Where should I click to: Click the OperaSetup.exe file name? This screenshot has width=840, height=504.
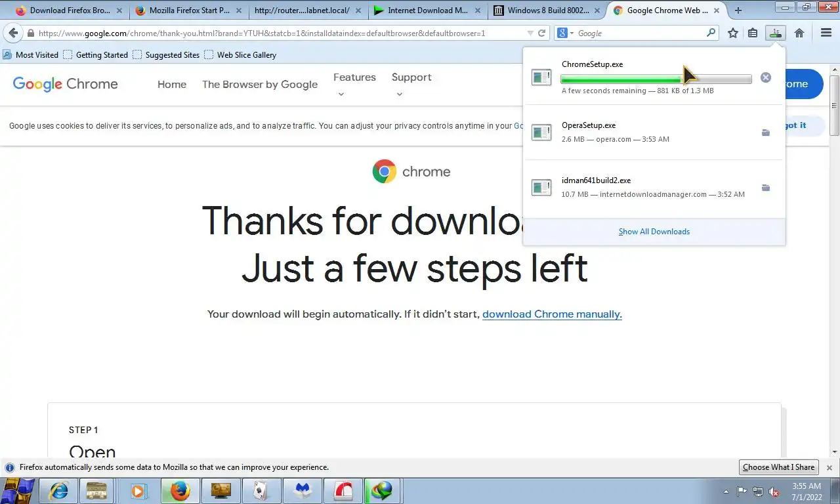pos(589,125)
